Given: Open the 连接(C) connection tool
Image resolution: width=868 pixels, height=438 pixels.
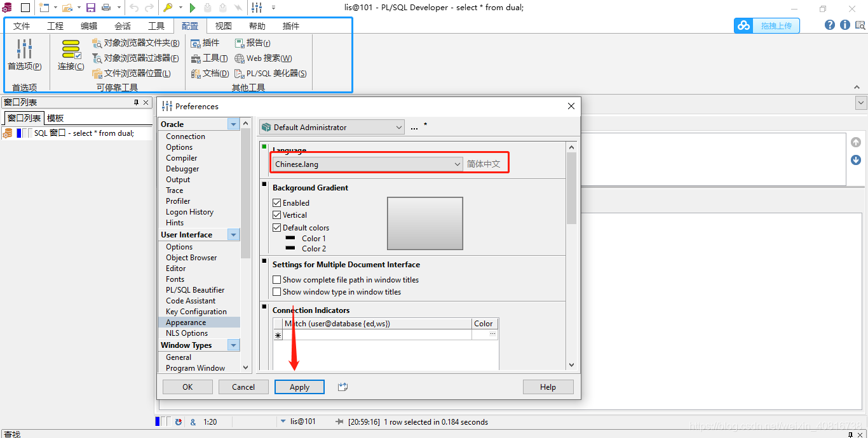Looking at the screenshot, I should pos(71,55).
